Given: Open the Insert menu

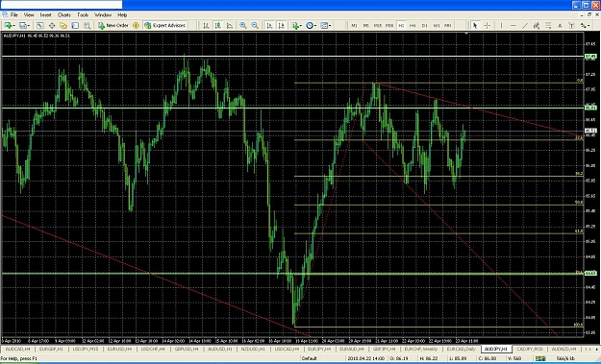Looking at the screenshot, I should [x=45, y=15].
